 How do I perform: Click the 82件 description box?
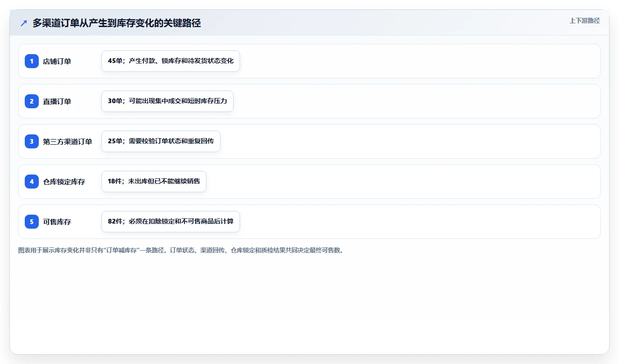click(171, 222)
